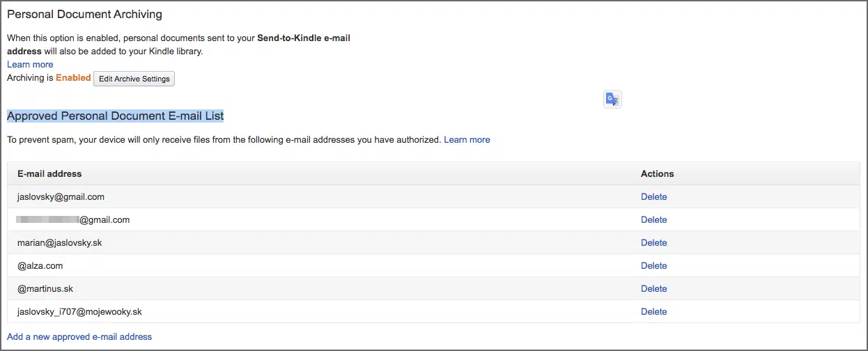Delete the marian@jaslovsky.sk address

pos(653,243)
